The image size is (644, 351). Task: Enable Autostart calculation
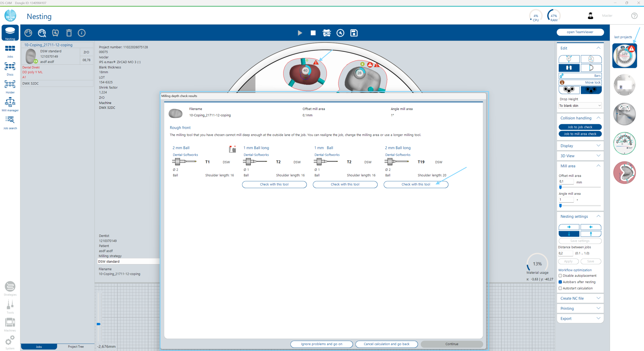click(x=561, y=288)
